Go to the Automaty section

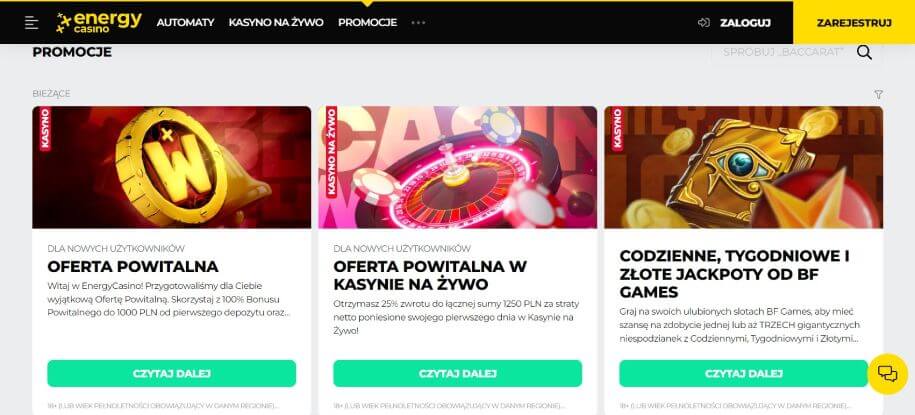click(186, 23)
